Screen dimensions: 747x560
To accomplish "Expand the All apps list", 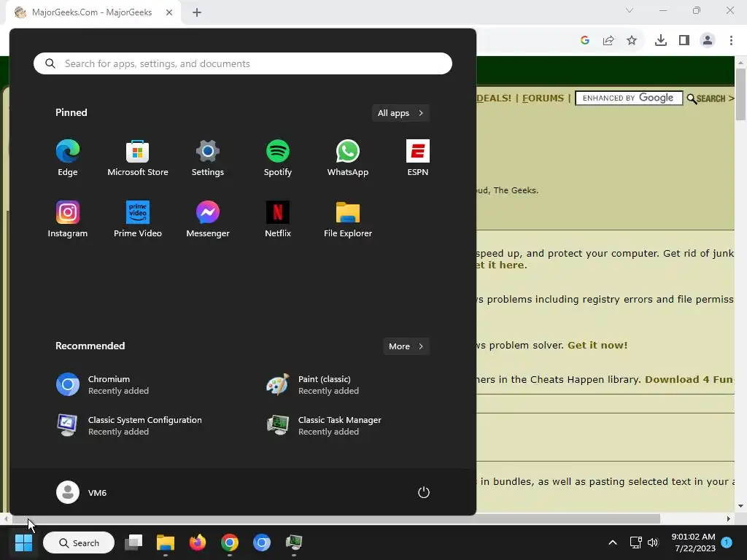I will point(400,113).
